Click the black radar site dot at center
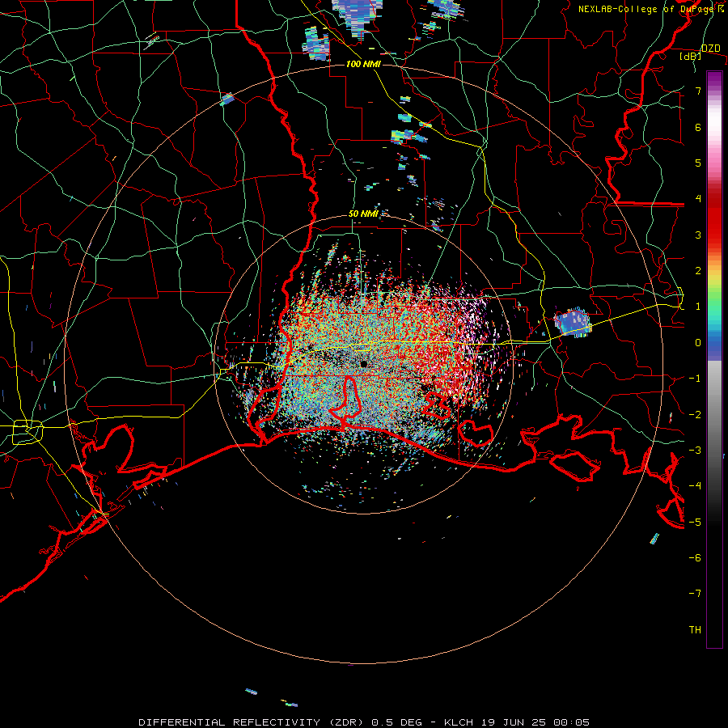The height and width of the screenshot is (728, 728). 363,364
